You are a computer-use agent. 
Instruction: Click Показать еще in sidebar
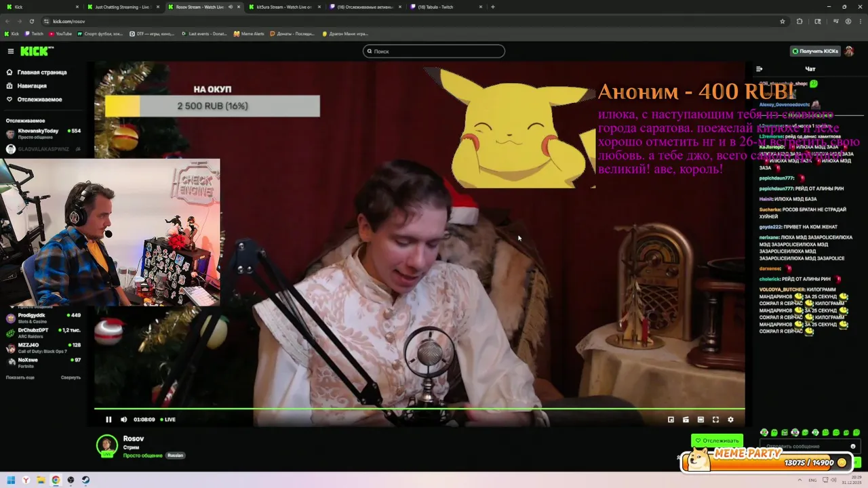tap(20, 378)
